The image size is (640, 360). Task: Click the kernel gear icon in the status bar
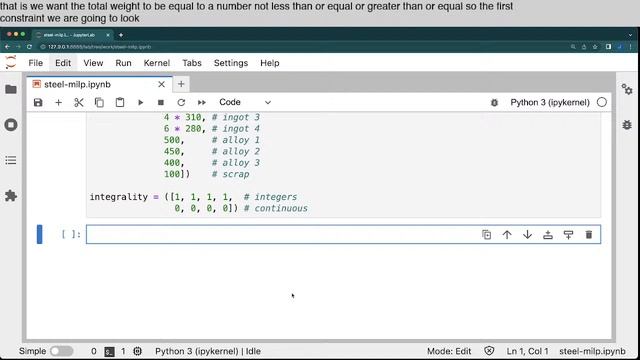click(138, 351)
